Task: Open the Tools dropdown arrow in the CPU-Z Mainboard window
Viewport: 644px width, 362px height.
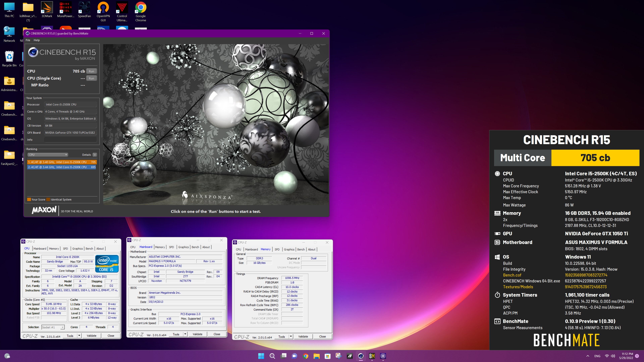Action: click(185, 334)
